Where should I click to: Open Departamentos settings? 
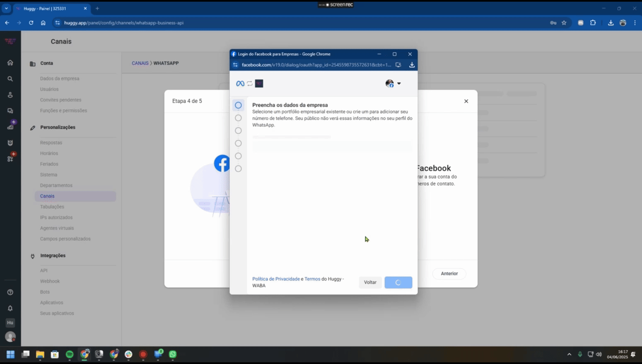click(x=56, y=185)
